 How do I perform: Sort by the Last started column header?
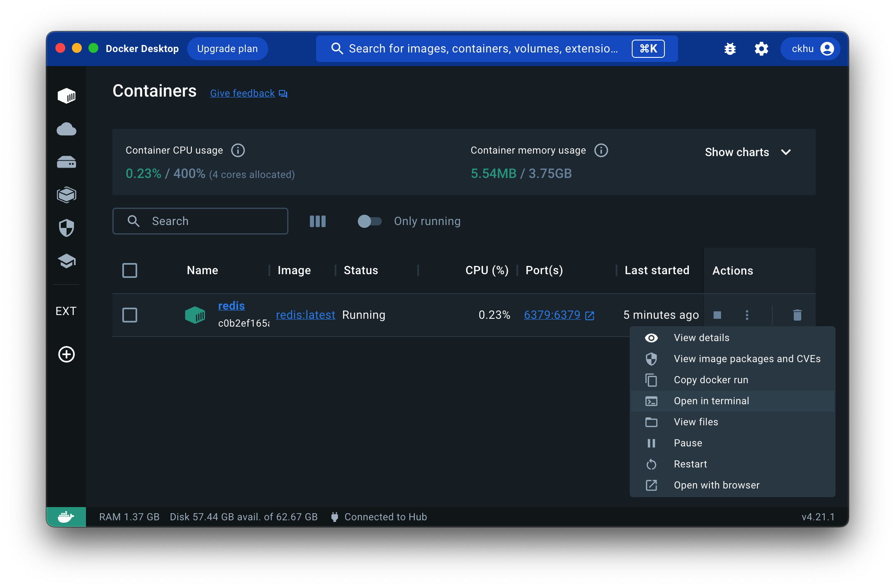(657, 270)
